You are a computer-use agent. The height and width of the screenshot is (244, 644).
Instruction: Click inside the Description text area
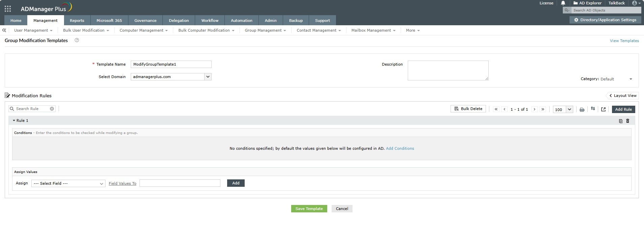448,70
